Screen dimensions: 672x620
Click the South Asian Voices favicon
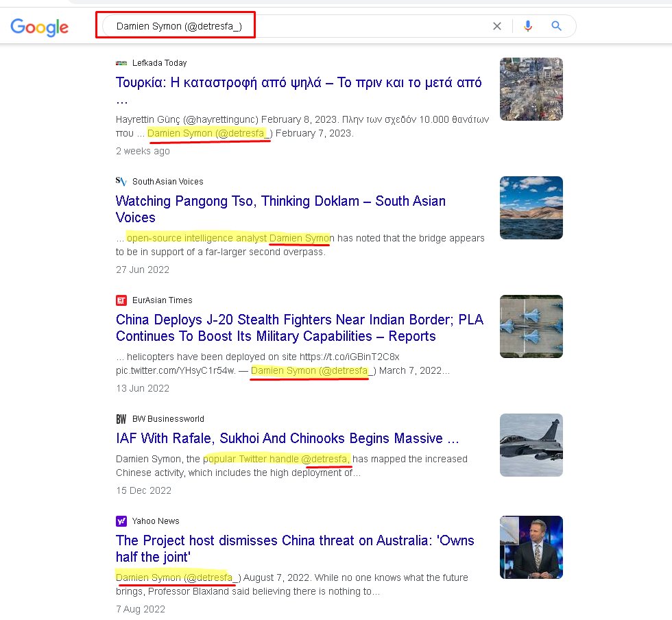point(121,181)
